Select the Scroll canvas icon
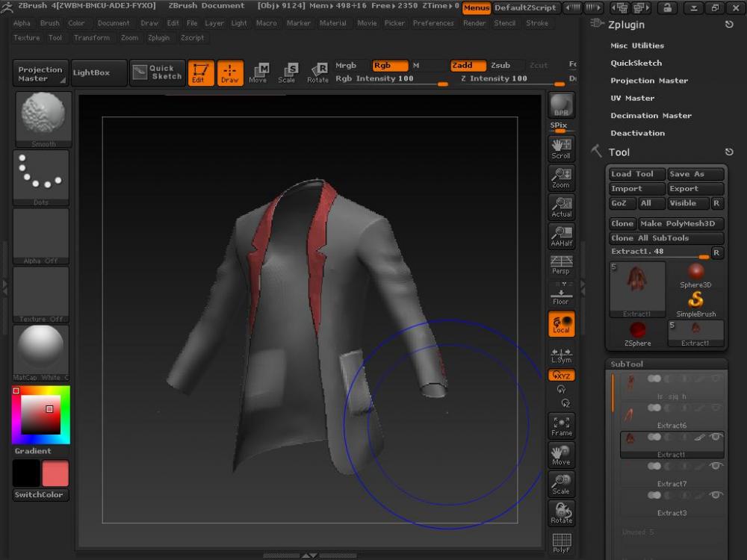Image resolution: width=747 pixels, height=560 pixels. coord(561,148)
